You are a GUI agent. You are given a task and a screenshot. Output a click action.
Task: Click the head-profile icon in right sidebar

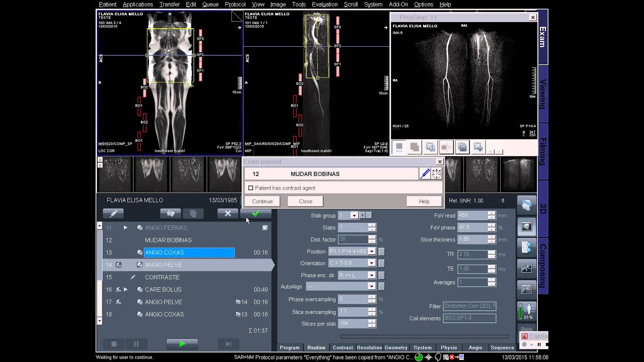527,205
